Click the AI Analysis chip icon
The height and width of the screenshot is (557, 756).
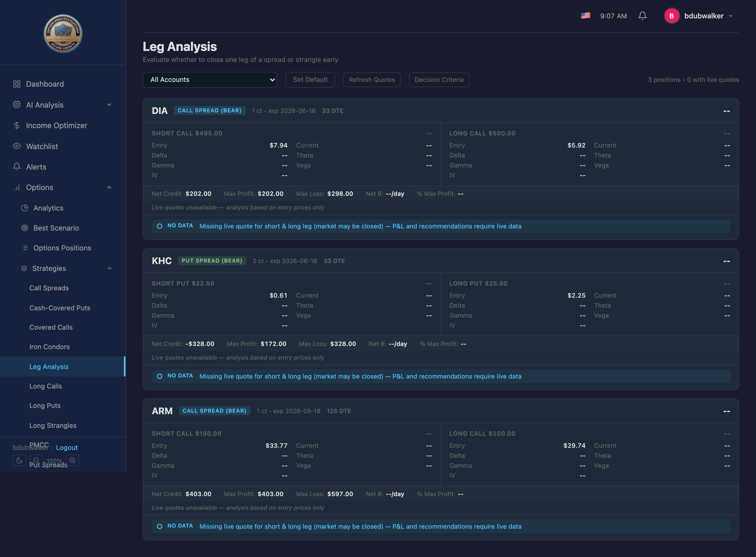[17, 105]
